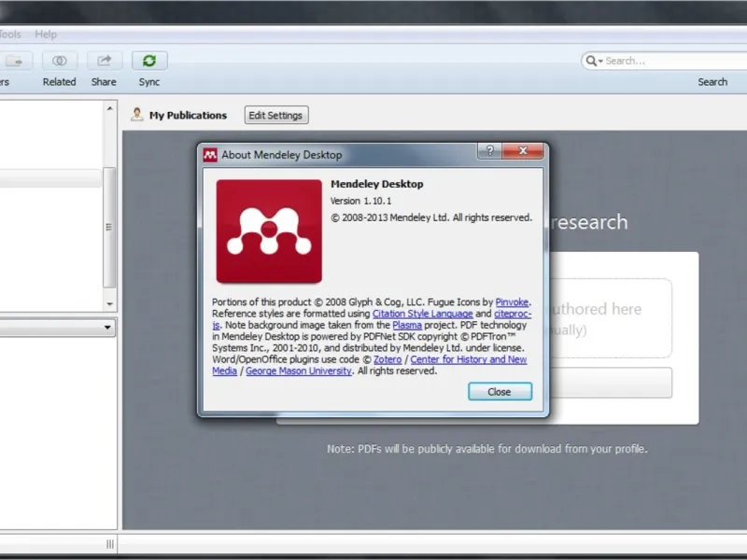This screenshot has height=560, width=747.
Task: Click the scroll up arrow in left panel
Action: coord(110,108)
